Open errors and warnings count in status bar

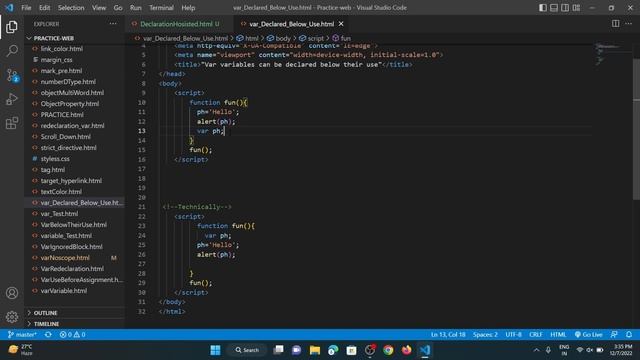point(72,334)
